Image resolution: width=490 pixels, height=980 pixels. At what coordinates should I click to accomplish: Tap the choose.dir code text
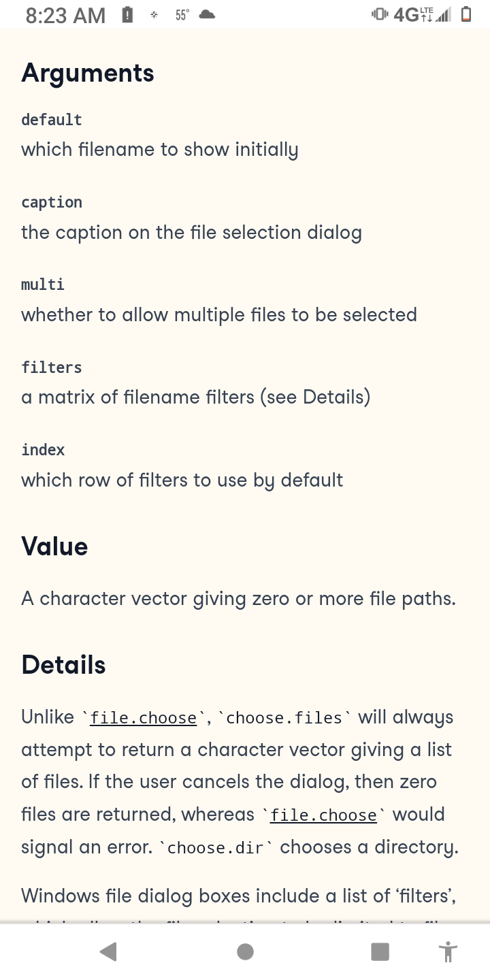coord(215,848)
